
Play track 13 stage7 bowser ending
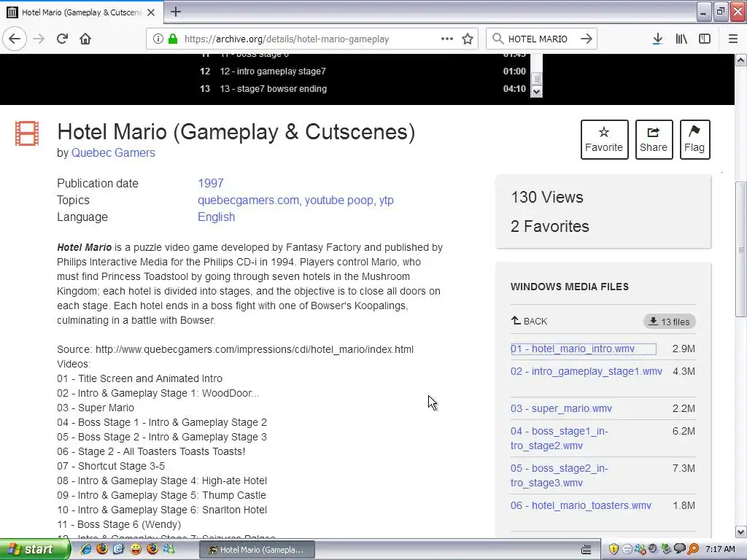point(363,88)
